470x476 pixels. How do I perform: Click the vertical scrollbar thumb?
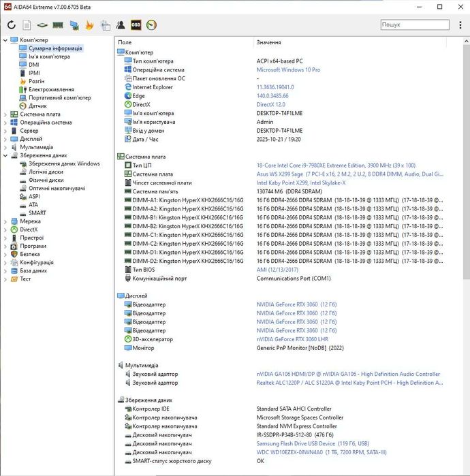point(467,162)
